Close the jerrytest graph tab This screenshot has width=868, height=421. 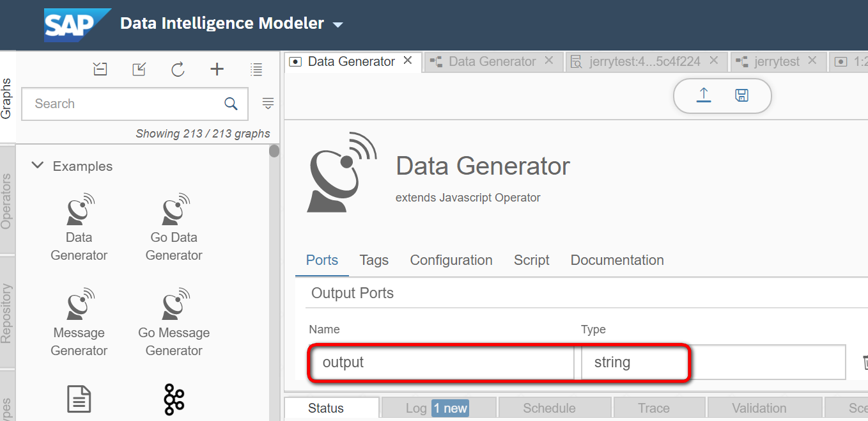812,61
